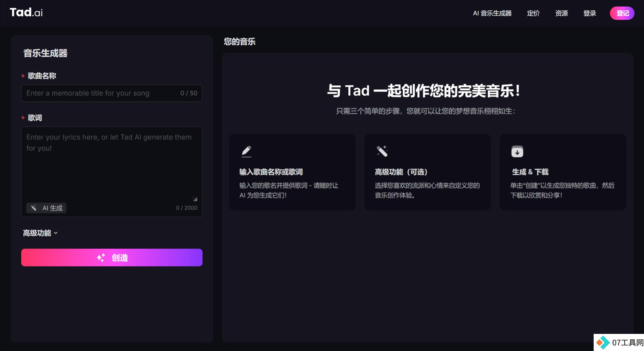Open the 资源 resources menu

[561, 13]
